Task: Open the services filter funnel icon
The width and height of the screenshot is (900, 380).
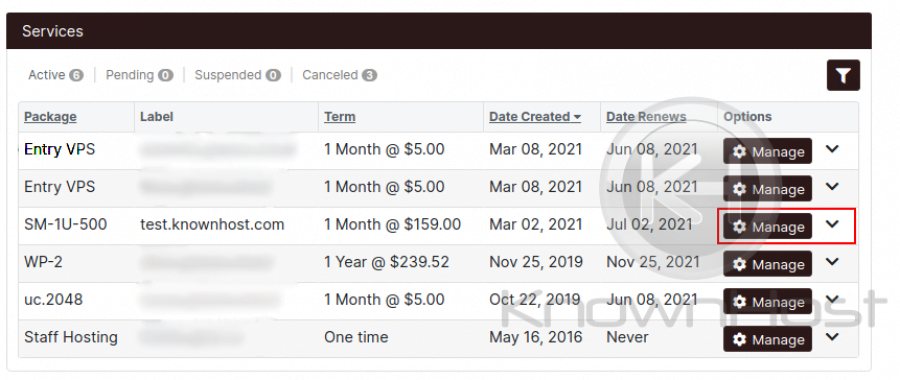Action: click(843, 75)
